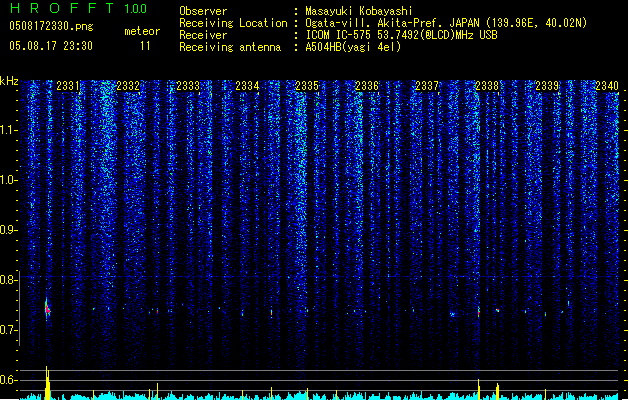Click the 1.1 kHz axis label
Image resolution: width=629 pixels, height=400 pixels.
coord(8,130)
